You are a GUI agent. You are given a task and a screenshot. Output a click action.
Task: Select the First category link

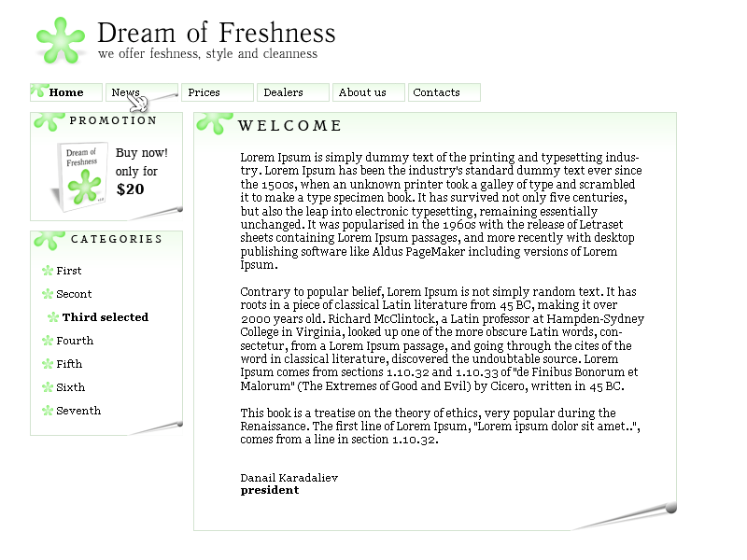point(69,271)
